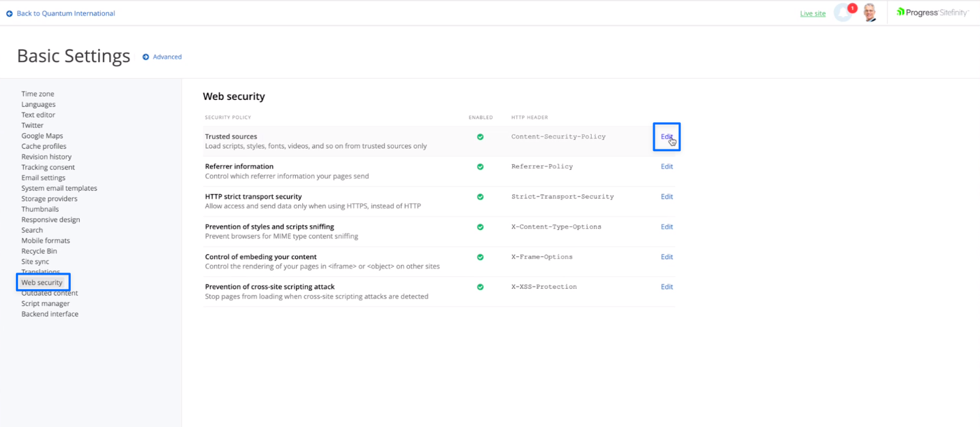Click the Content-Security-Policy header text

(558, 137)
